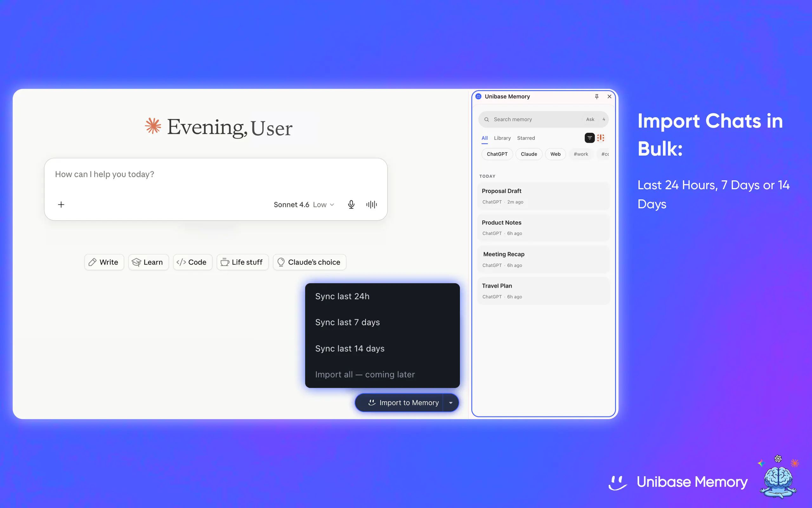Pick Sync last 14 days in the menu

click(x=382, y=348)
